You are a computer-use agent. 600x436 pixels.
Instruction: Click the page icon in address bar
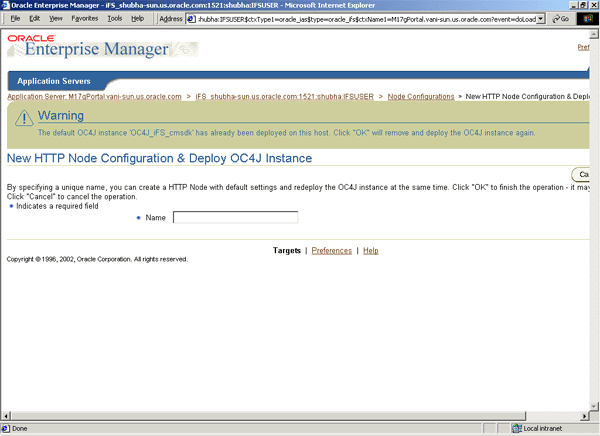click(x=191, y=19)
